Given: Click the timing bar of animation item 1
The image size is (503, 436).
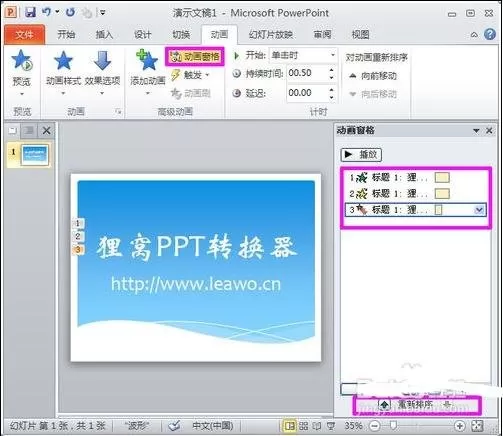Looking at the screenshot, I should tap(442, 178).
